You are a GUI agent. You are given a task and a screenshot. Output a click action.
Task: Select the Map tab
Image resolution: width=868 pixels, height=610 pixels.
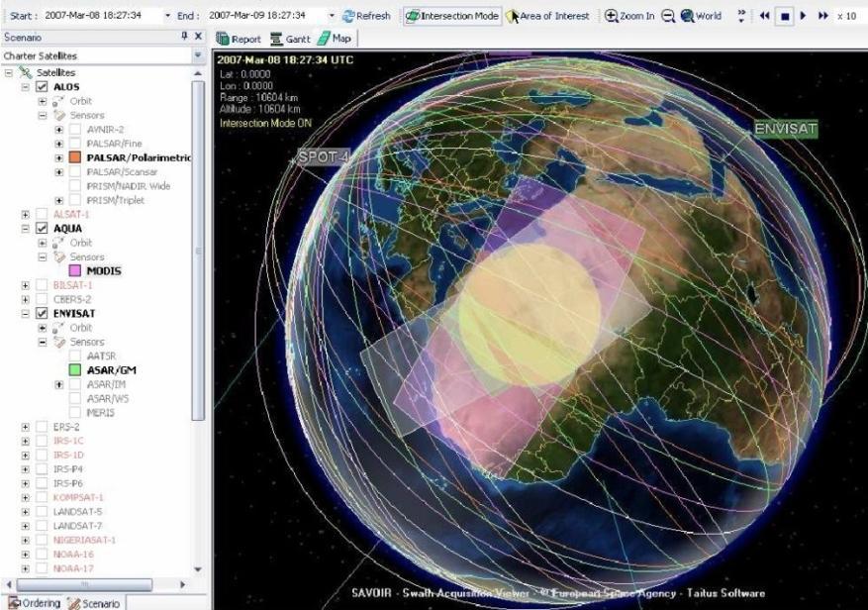335,39
